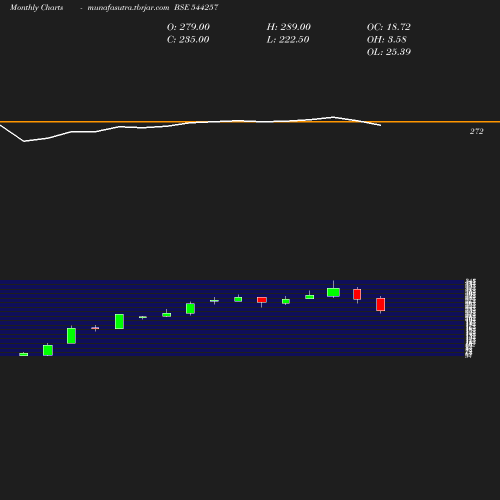Click the close value "C: 235.00"
The height and width of the screenshot is (500, 500).
click(188, 39)
